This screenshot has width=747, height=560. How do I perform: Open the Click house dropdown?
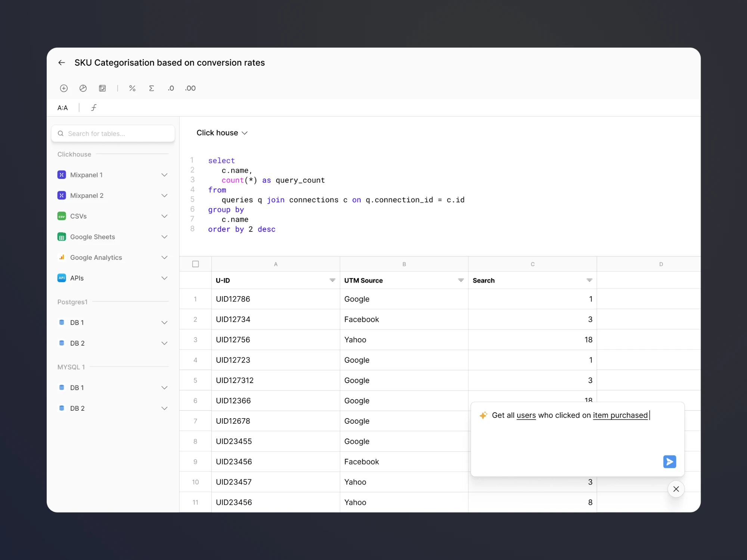pos(222,133)
